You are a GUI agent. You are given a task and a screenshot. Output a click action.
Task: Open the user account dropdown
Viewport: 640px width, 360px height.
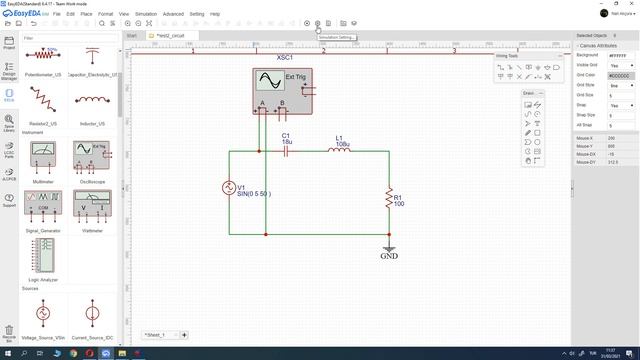[623, 14]
